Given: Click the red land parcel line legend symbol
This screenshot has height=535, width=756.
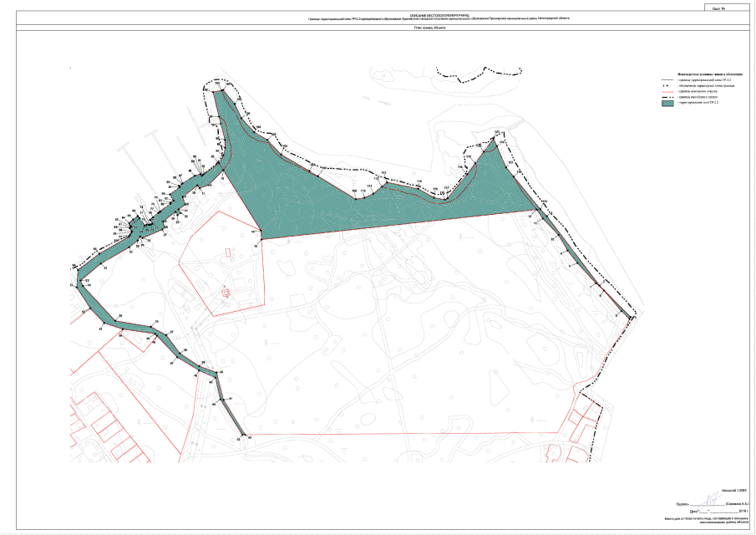Looking at the screenshot, I should (667, 91).
